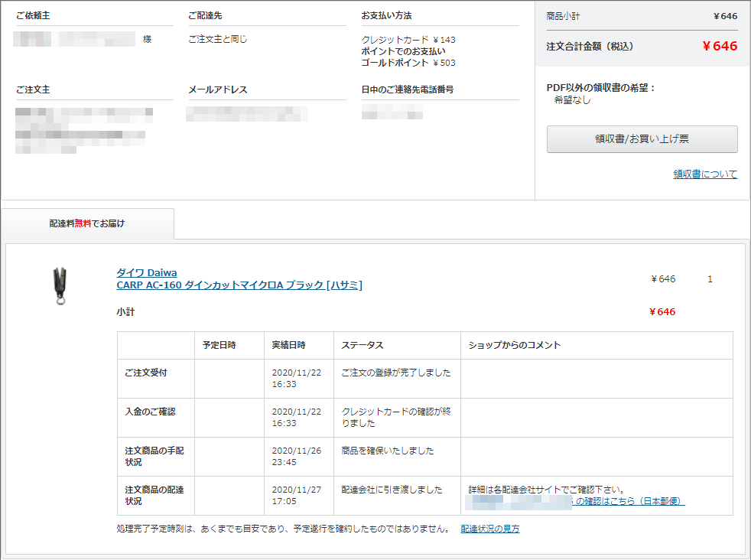Screen dimensions: 751x560
Task: Open the 領収書について link
Action: 704,174
